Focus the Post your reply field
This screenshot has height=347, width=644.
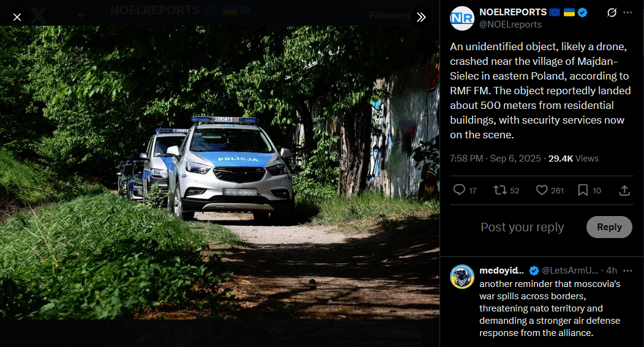click(522, 227)
